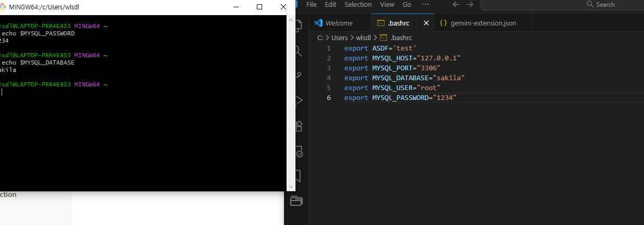Open Extensions view in the activity bar
Image resolution: width=644 pixels, height=225 pixels.
click(x=299, y=126)
